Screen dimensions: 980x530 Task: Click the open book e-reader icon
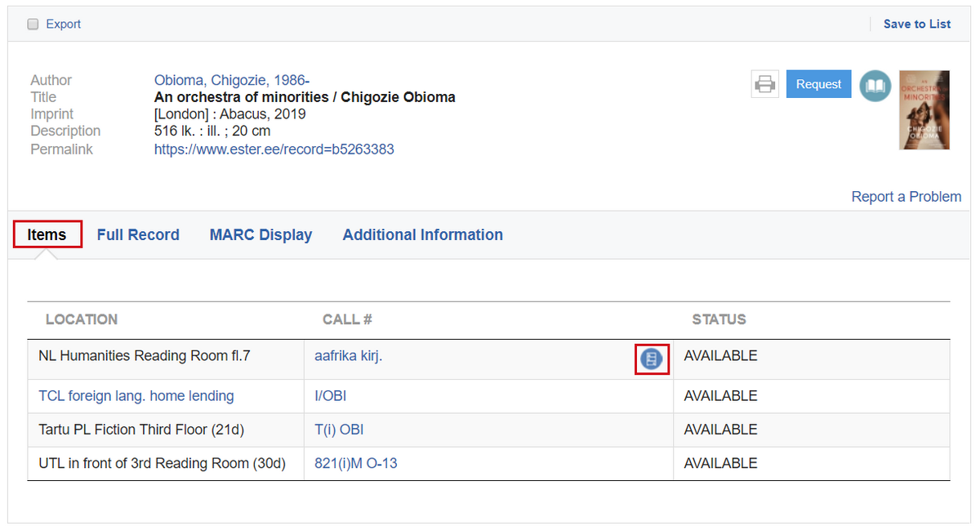875,85
